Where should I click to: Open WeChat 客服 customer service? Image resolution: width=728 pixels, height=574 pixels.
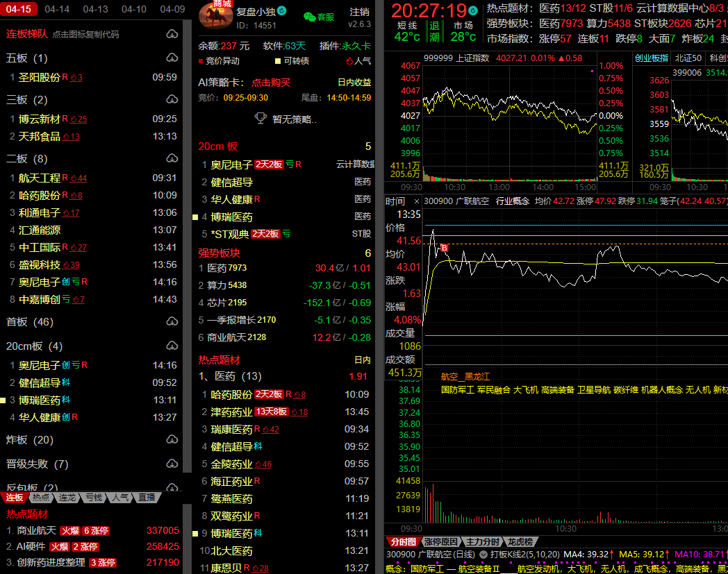[319, 17]
